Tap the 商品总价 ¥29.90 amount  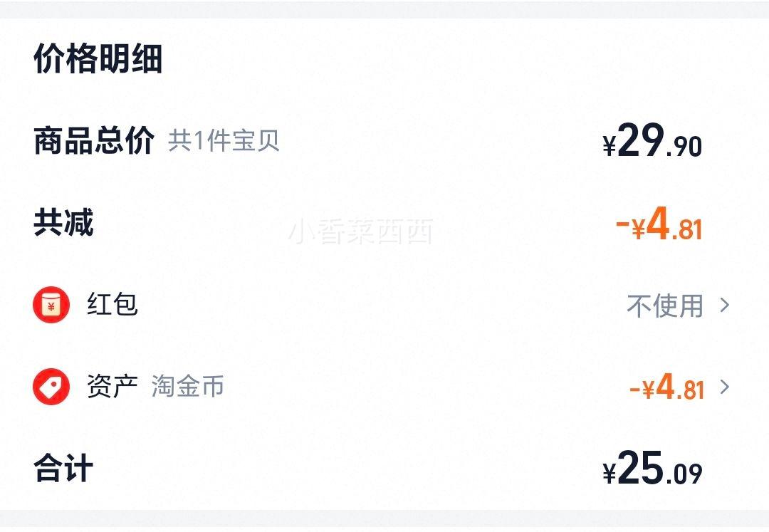tap(652, 141)
